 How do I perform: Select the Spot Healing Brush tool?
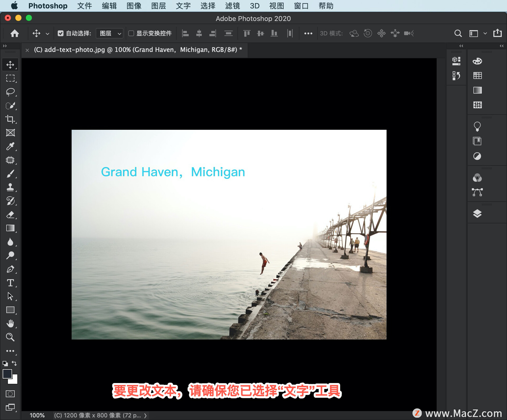tap(10, 160)
